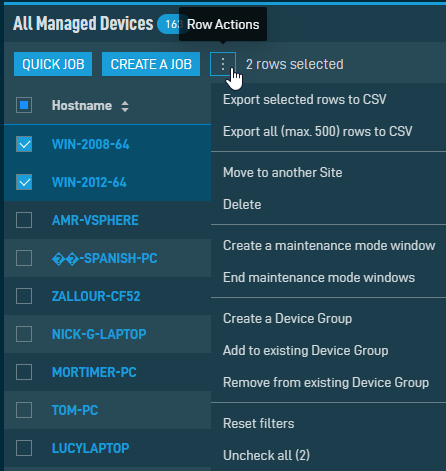This screenshot has width=446, height=471.
Task: Select the Delete menu entry
Action: point(242,204)
